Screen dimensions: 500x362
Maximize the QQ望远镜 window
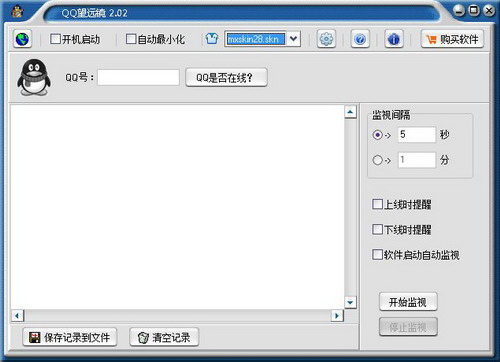(x=474, y=11)
